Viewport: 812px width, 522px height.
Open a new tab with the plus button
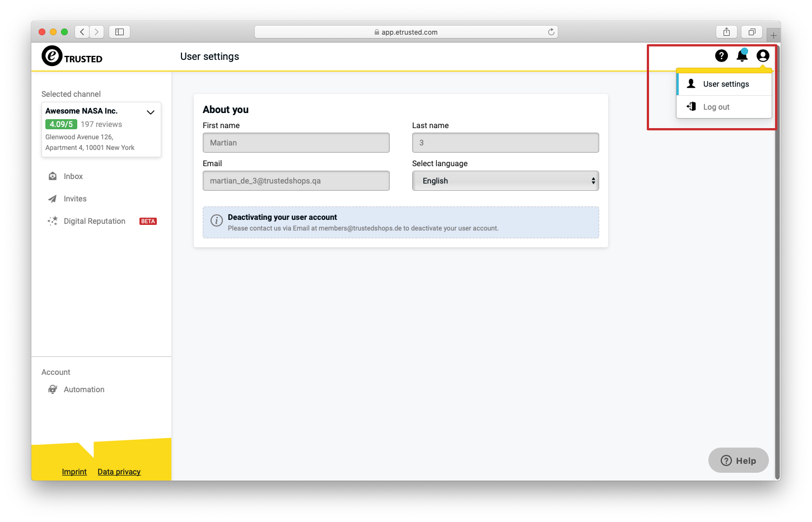click(773, 35)
